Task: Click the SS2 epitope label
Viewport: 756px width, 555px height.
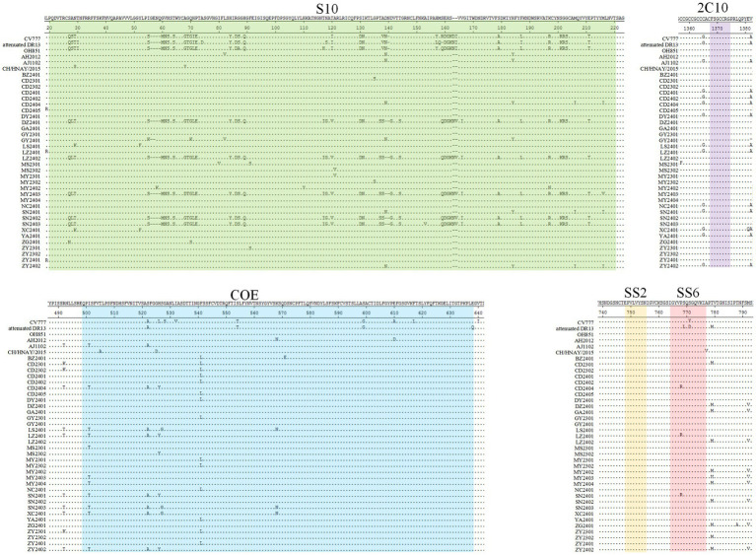Action: (636, 292)
